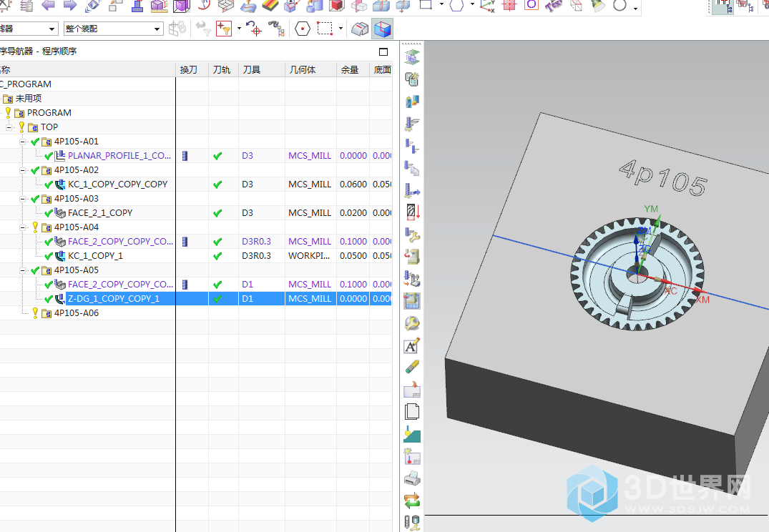This screenshot has height=532, width=769.
Task: Click the gear model in the viewport
Action: 637,274
